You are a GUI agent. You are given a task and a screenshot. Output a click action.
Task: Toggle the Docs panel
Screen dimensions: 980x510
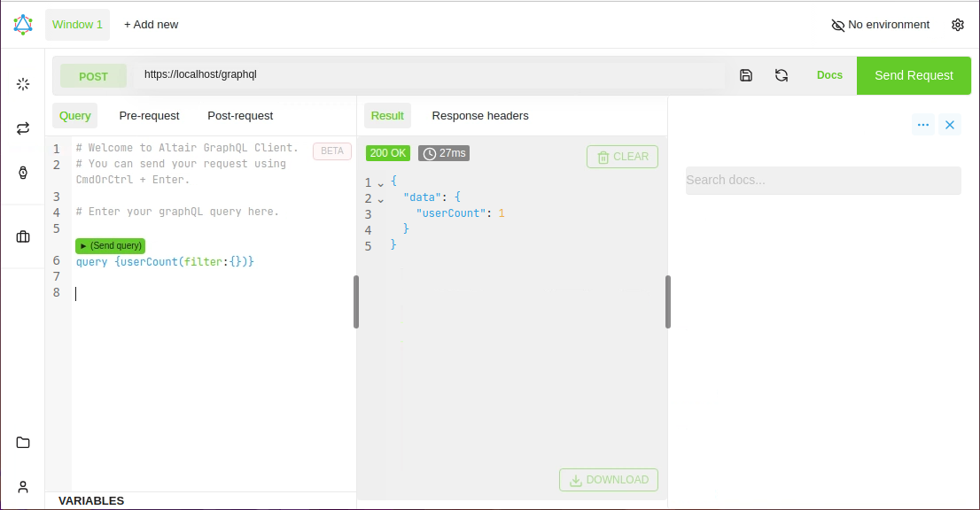tap(829, 75)
